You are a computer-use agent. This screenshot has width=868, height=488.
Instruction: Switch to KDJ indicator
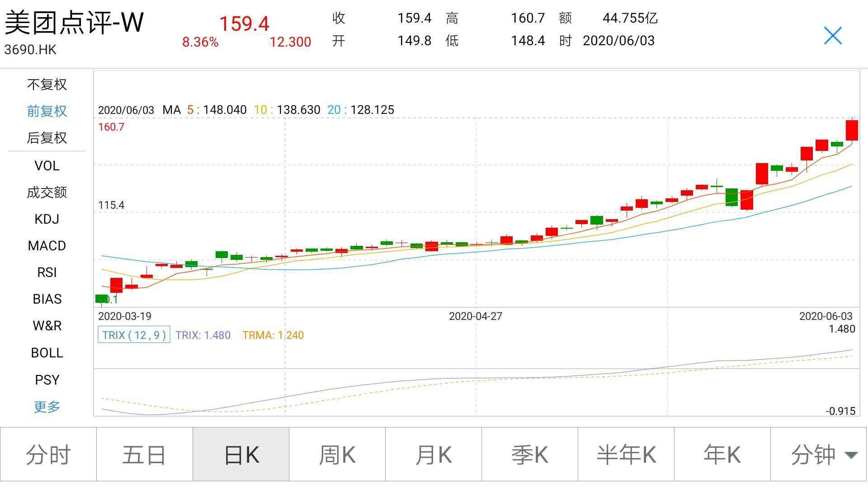point(47,219)
